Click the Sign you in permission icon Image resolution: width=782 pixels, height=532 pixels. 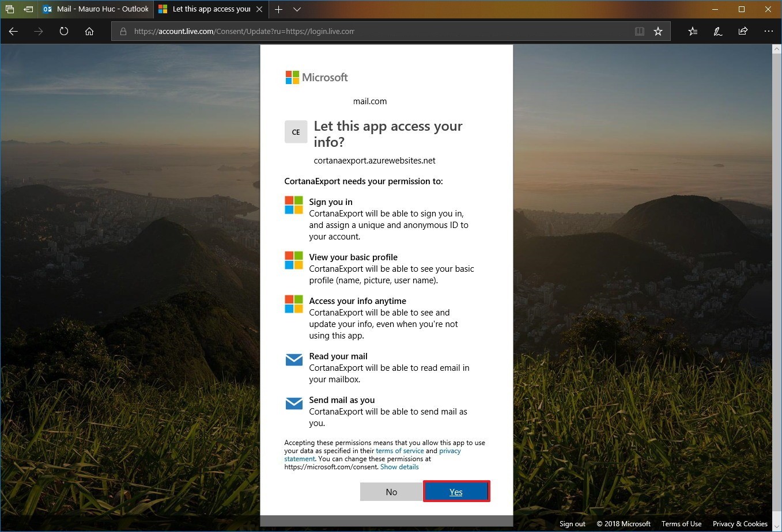[x=294, y=205]
